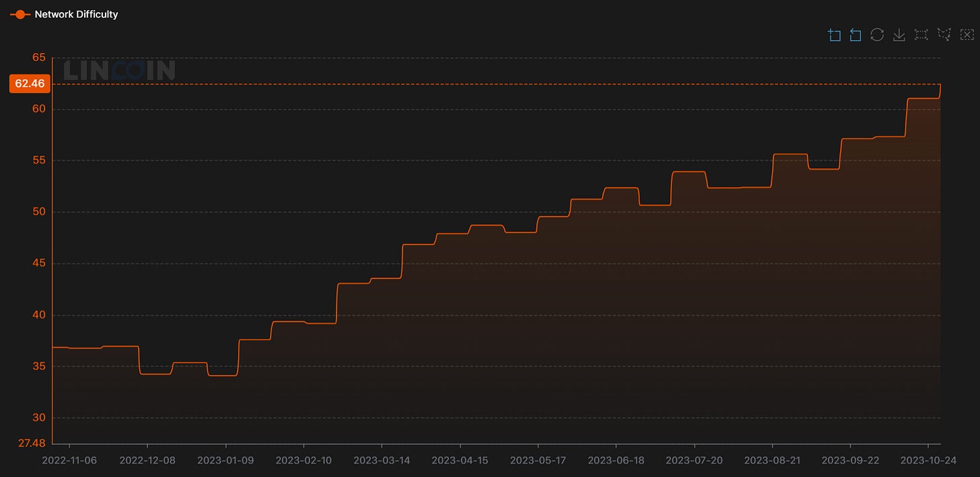Click the 30 y-axis label
This screenshot has width=980, height=477.
coord(39,418)
